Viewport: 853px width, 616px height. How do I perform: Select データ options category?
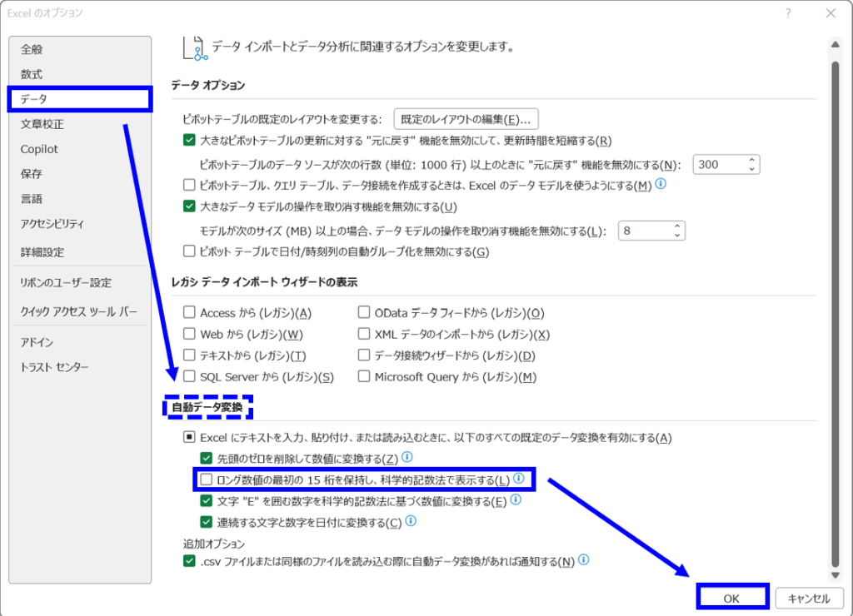click(x=80, y=100)
